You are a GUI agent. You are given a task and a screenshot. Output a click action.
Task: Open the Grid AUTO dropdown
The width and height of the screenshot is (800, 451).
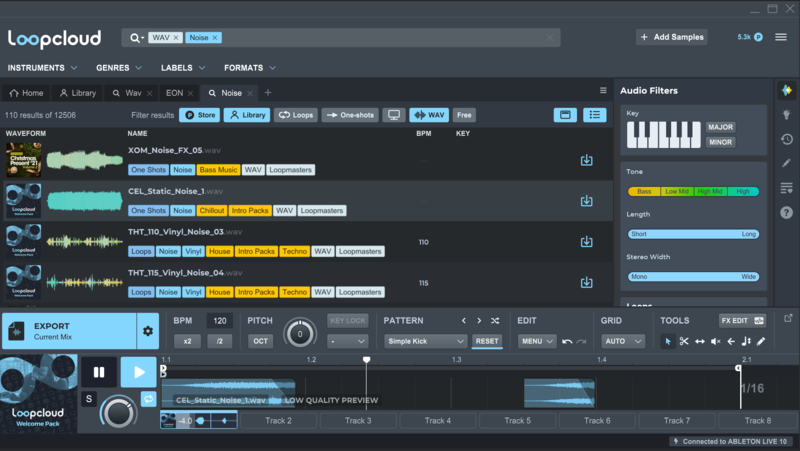click(620, 341)
